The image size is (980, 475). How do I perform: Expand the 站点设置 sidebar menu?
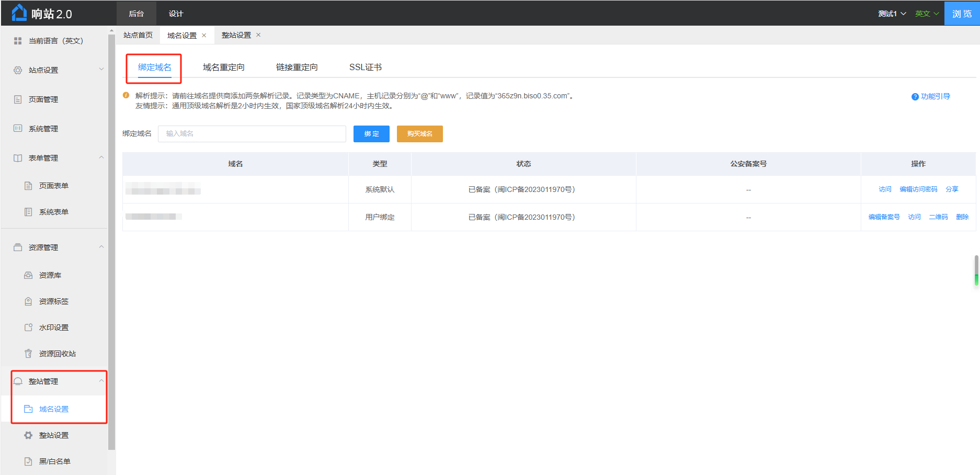tap(101, 70)
